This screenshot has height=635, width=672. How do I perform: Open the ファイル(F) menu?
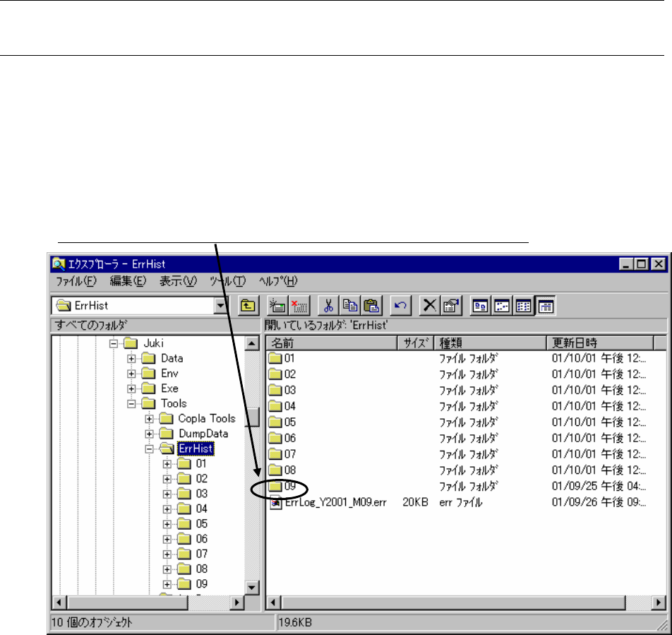coord(76,281)
